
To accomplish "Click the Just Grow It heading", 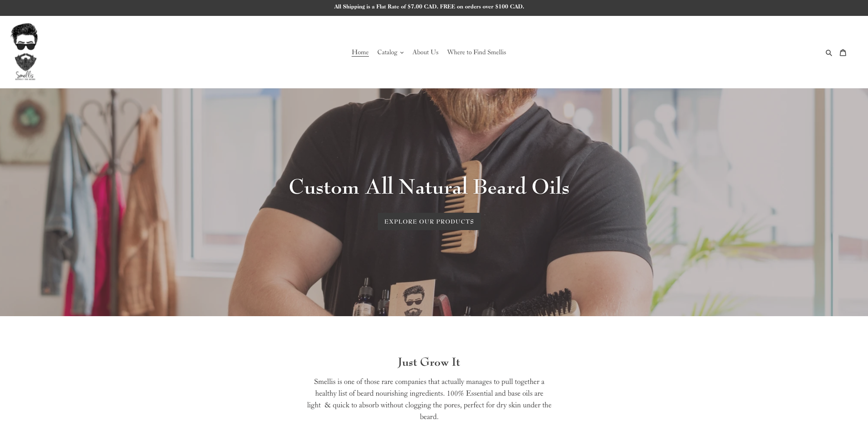I will 429,362.
